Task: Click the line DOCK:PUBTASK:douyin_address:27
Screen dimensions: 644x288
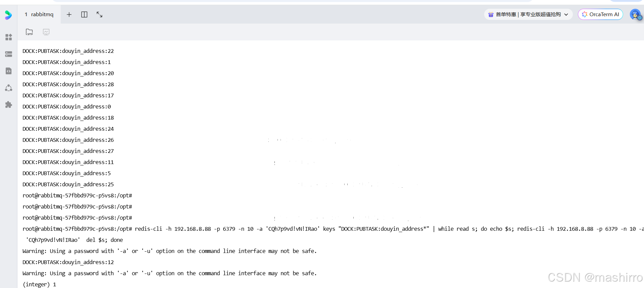Action: point(68,151)
